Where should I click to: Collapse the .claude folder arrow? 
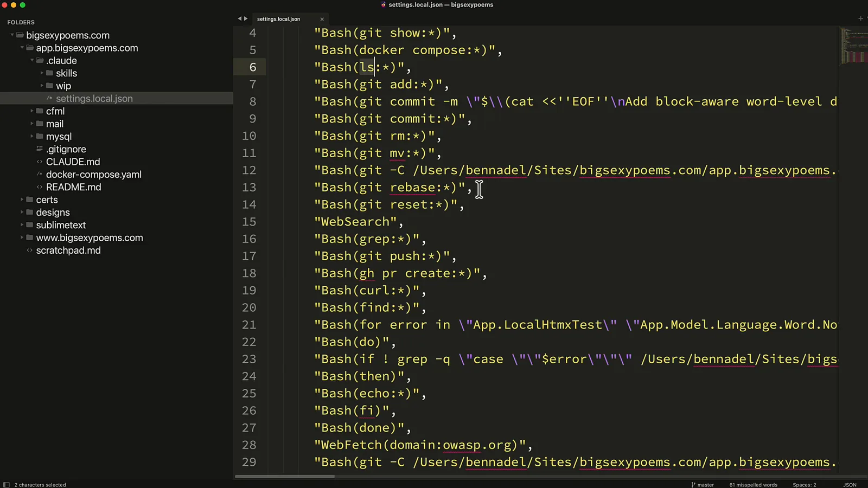tap(32, 60)
